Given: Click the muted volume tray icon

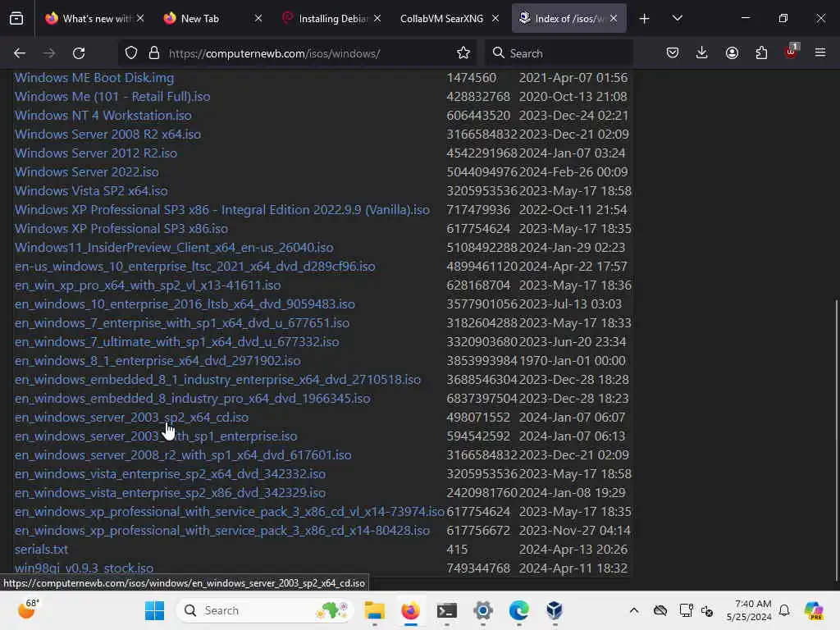Looking at the screenshot, I should (706, 610).
